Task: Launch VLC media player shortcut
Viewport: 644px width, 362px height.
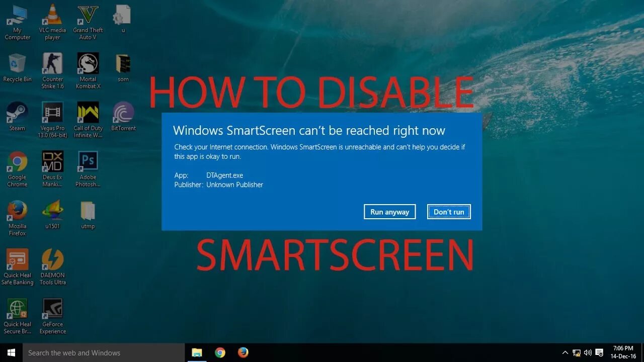Action: (x=52, y=23)
